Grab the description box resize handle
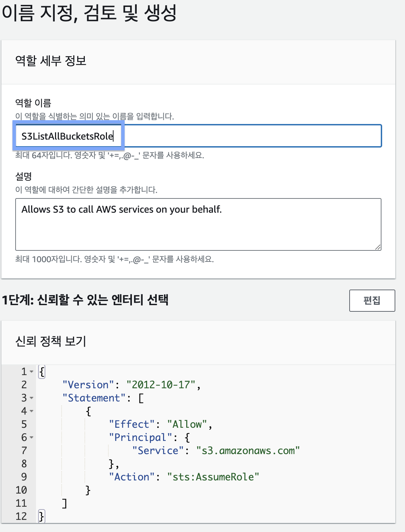The width and height of the screenshot is (405, 532). [378, 247]
